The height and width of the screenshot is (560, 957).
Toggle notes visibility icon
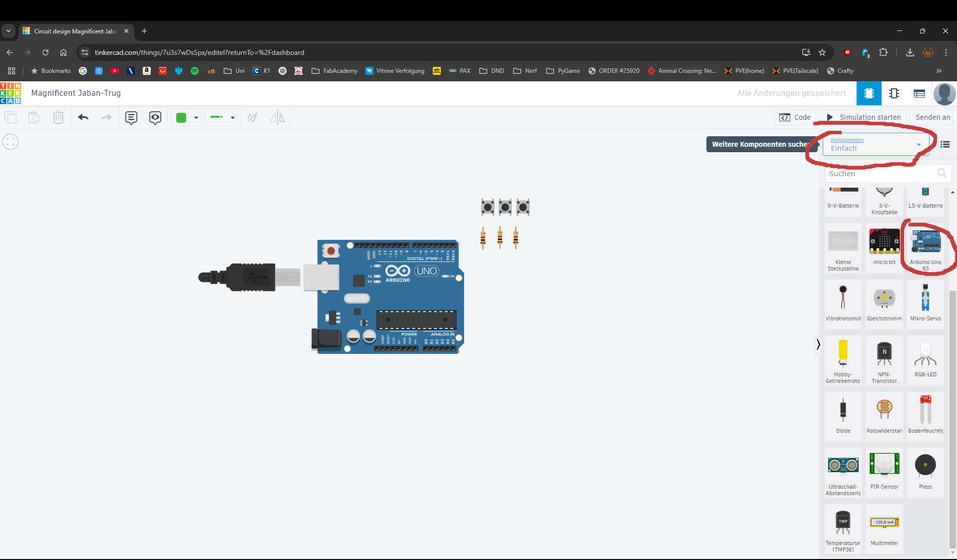click(155, 118)
